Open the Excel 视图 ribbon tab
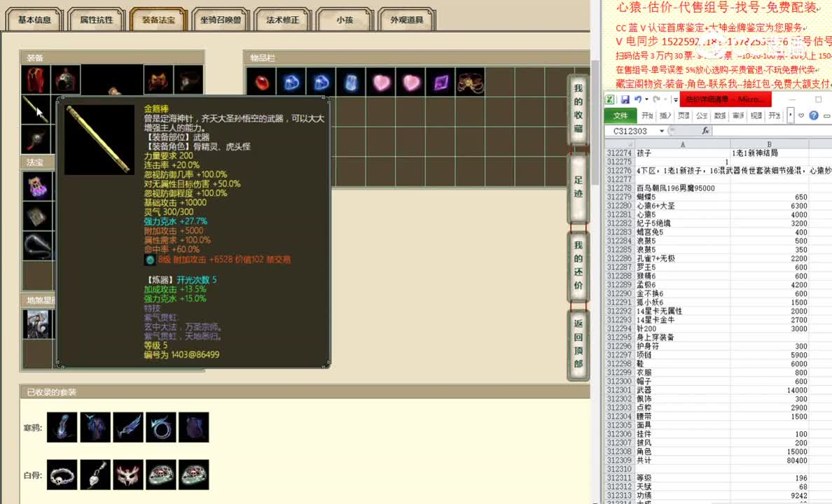Screen dimensions: 832x504 coord(756,115)
